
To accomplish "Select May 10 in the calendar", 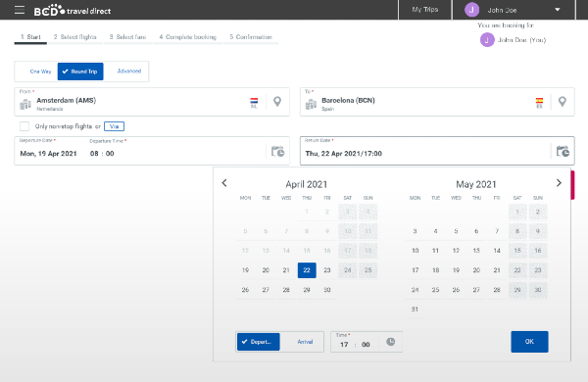I will [416, 251].
